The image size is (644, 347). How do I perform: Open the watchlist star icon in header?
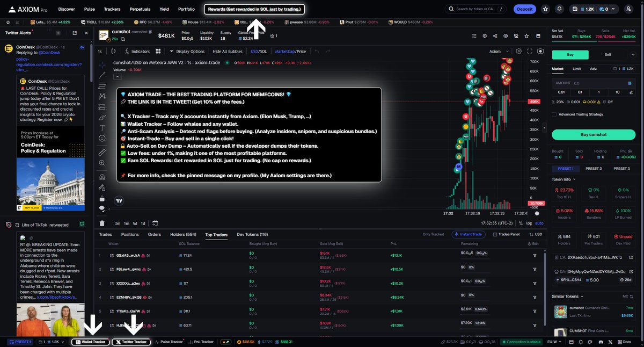(x=545, y=9)
